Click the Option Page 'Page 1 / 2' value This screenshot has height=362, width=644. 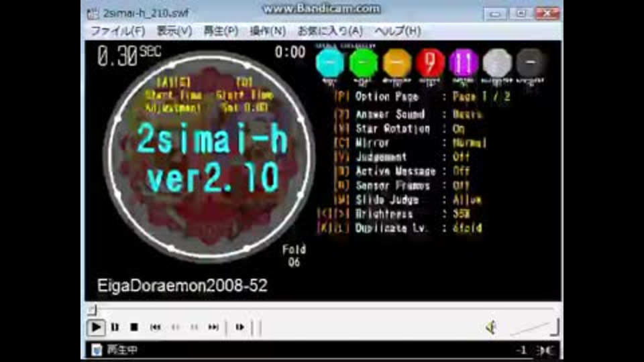click(x=481, y=97)
